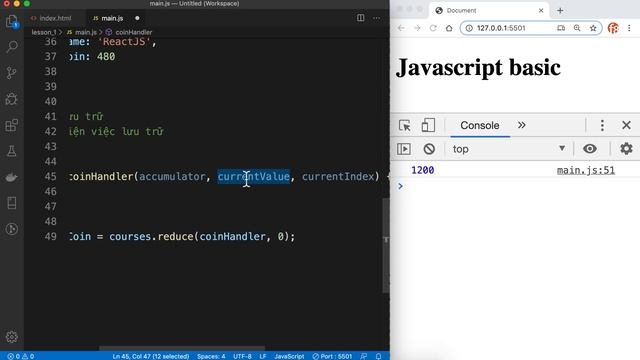Open notifications bell in status bar

click(378, 356)
